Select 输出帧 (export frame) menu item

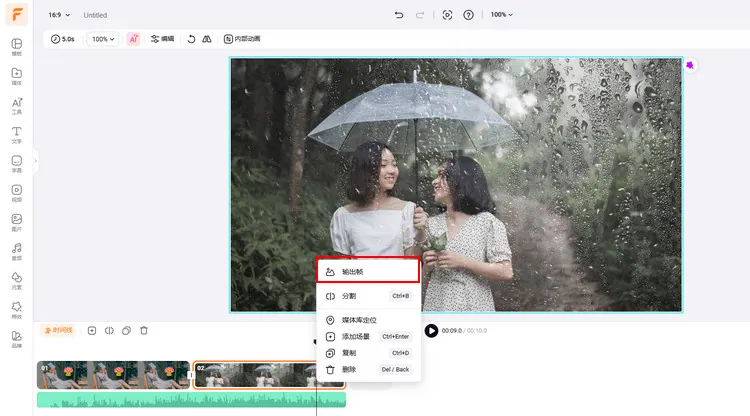368,272
